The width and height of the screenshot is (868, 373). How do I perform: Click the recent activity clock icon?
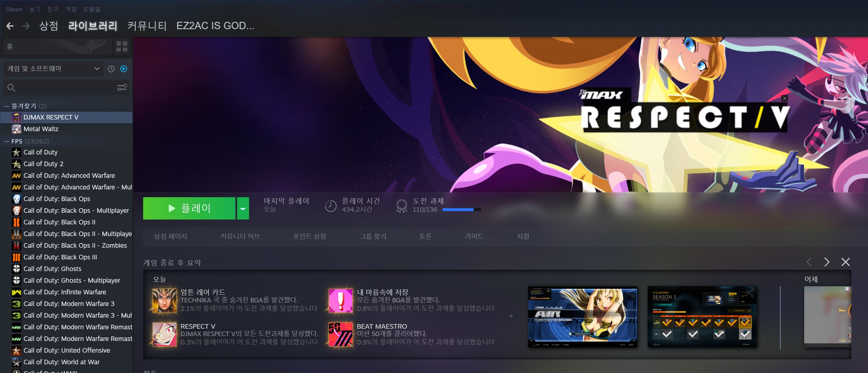point(111,69)
